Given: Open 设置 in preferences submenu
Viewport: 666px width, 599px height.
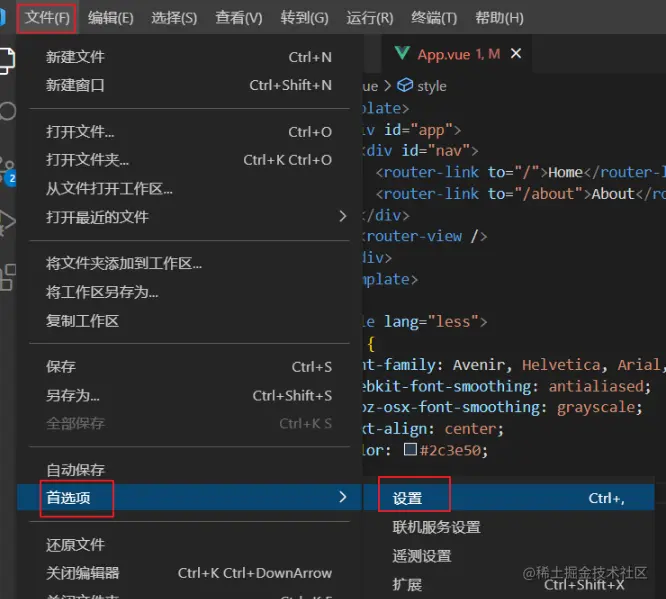Looking at the screenshot, I should (509, 497).
